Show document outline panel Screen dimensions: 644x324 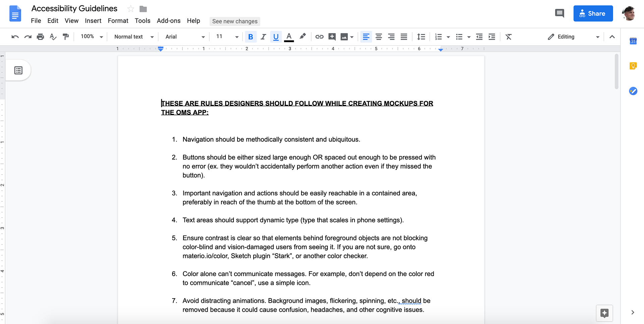18,70
